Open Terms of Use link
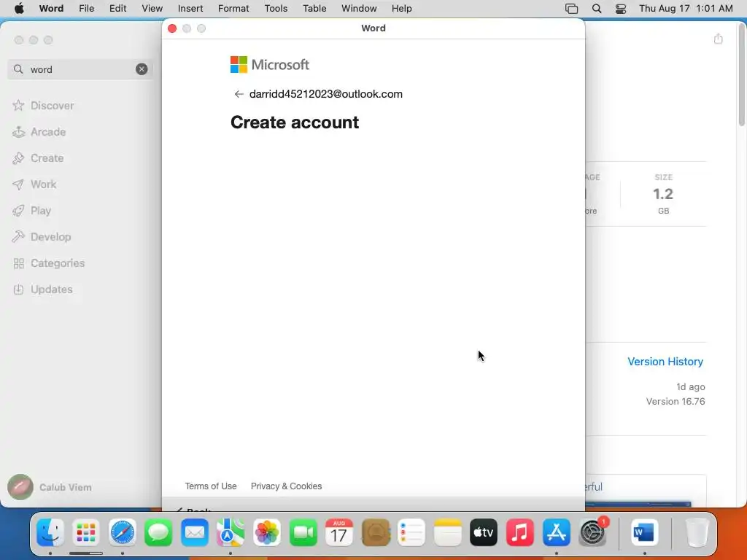 tap(211, 486)
